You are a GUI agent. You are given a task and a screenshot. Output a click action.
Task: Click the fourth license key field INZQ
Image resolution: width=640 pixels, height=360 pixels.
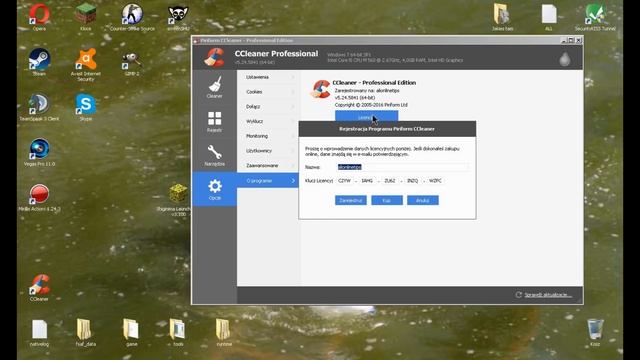coord(413,181)
